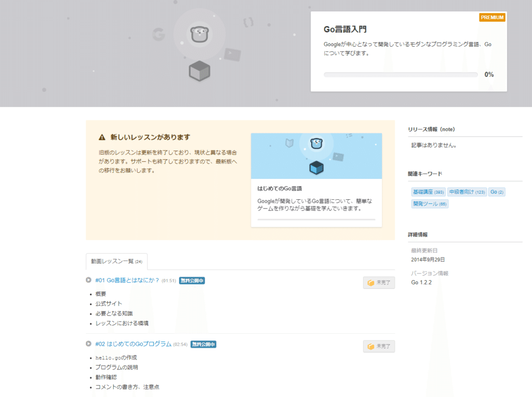Click the PREMIUM badge
Image resolution: width=532 pixels, height=397 pixels.
492,17
